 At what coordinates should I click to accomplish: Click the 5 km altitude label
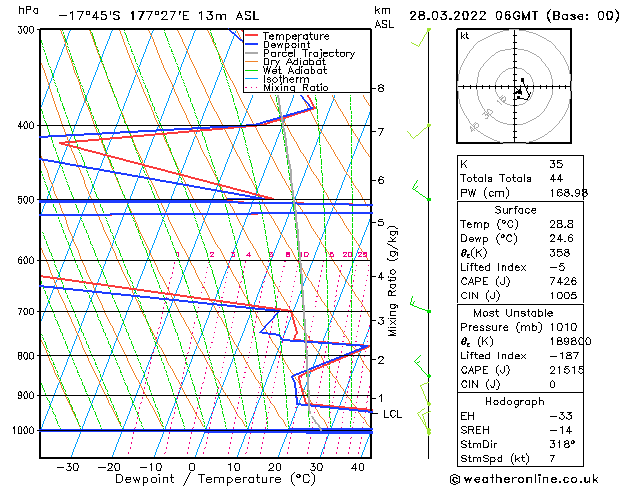tap(381, 222)
